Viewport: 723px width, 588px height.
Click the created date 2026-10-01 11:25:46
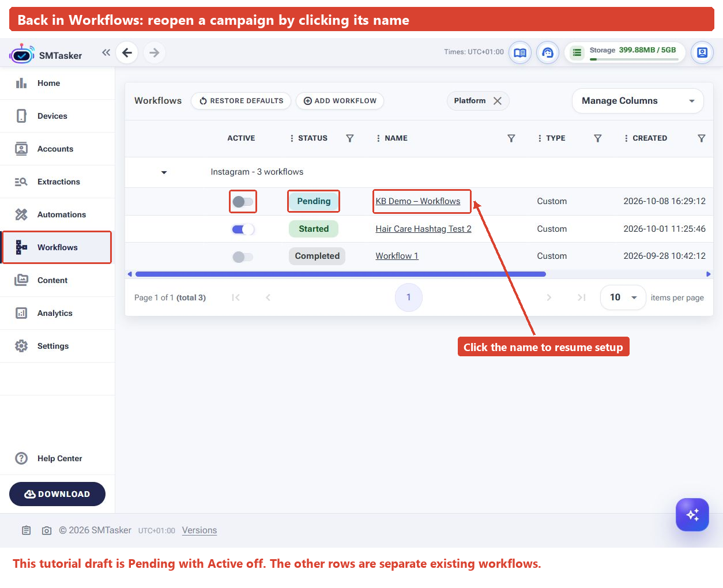pos(664,229)
